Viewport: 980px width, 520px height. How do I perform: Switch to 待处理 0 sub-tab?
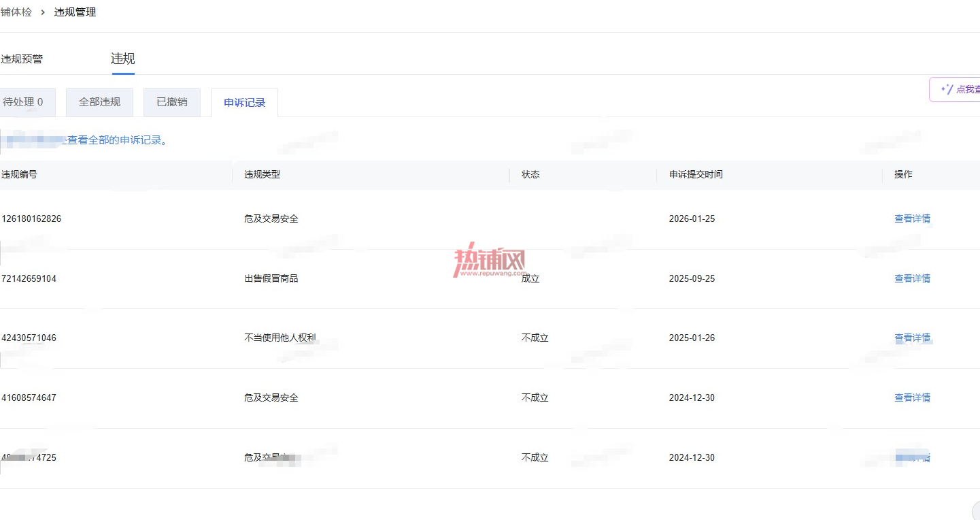[26, 102]
